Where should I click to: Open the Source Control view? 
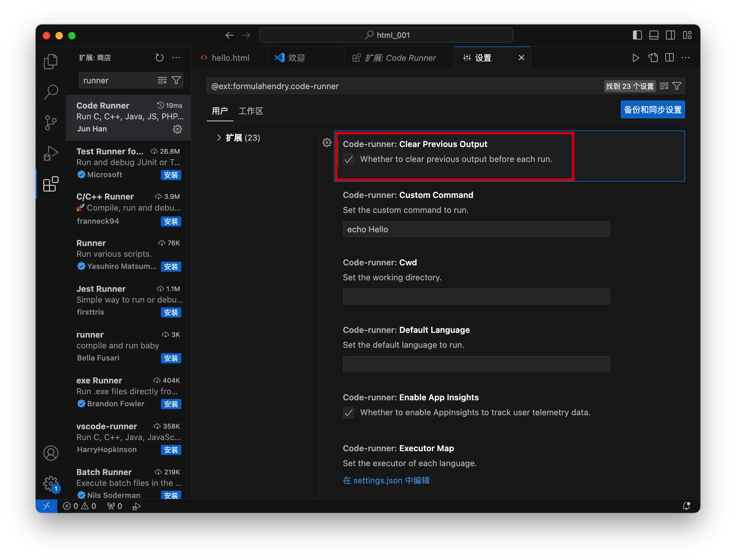point(51,123)
